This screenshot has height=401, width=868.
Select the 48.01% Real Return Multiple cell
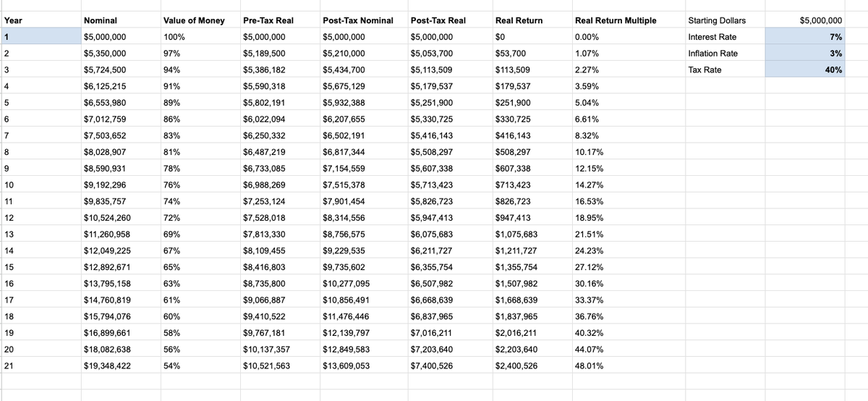(626, 366)
